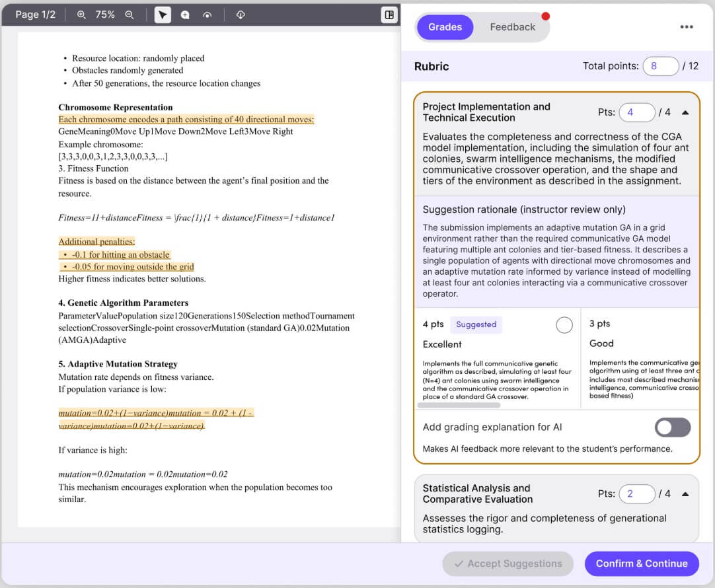Switch to the Grades tab
The image size is (715, 588).
pyautogui.click(x=445, y=27)
